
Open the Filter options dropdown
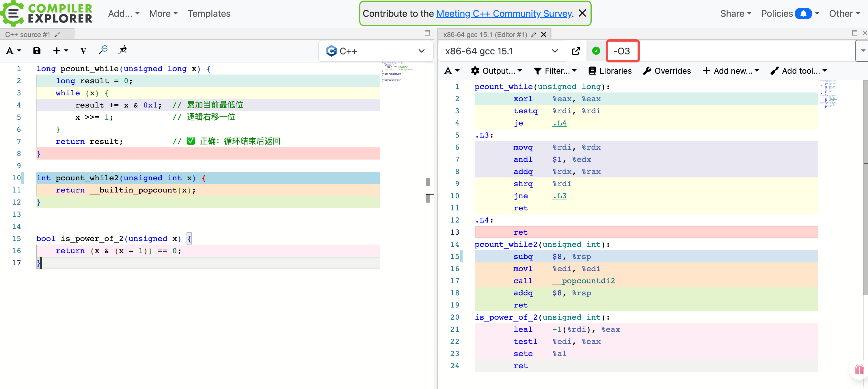point(555,71)
